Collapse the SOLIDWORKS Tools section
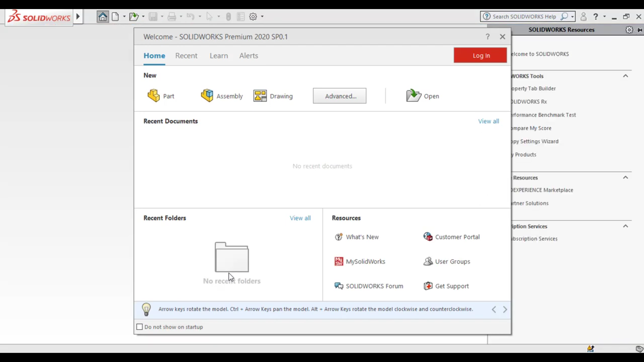 (x=626, y=76)
